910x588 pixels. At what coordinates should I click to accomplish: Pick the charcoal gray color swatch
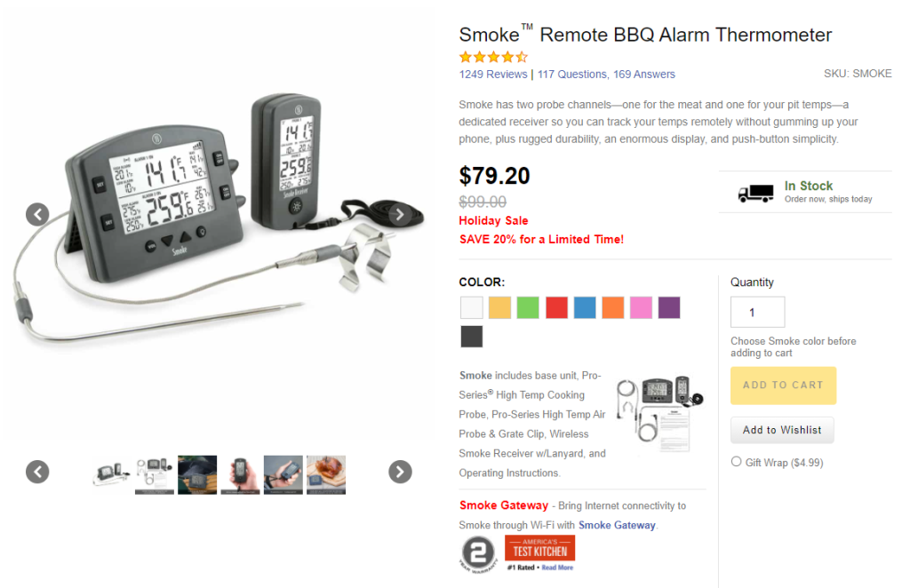pos(472,337)
